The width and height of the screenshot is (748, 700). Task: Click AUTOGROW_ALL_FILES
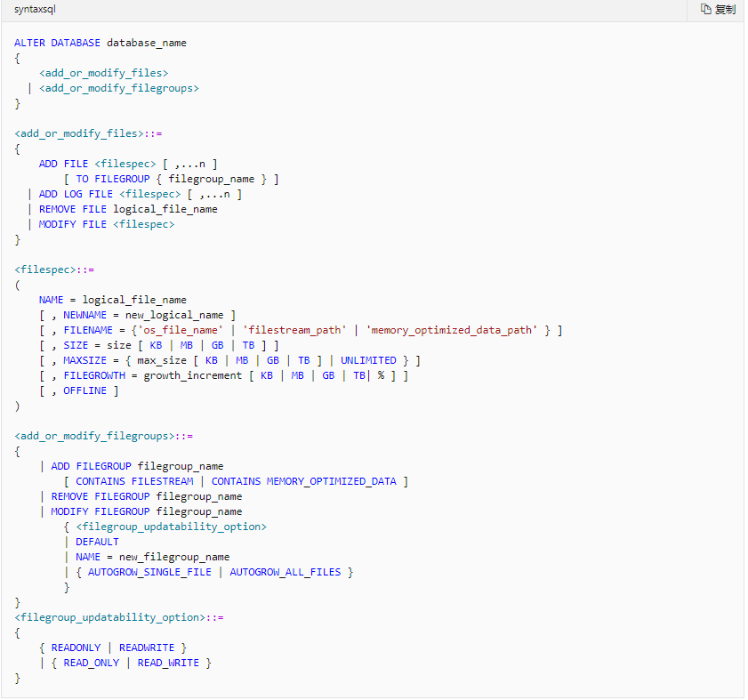286,573
